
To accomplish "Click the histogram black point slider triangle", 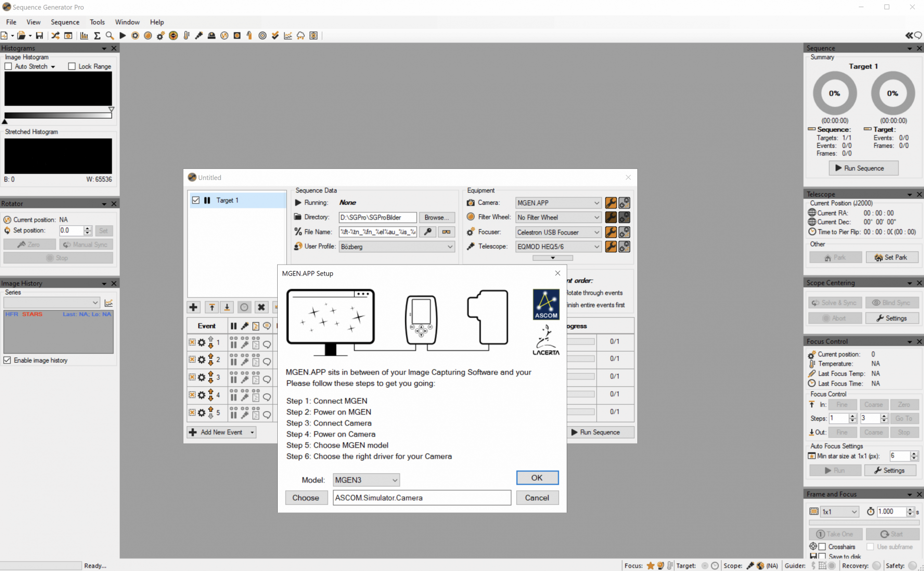I will tap(5, 121).
